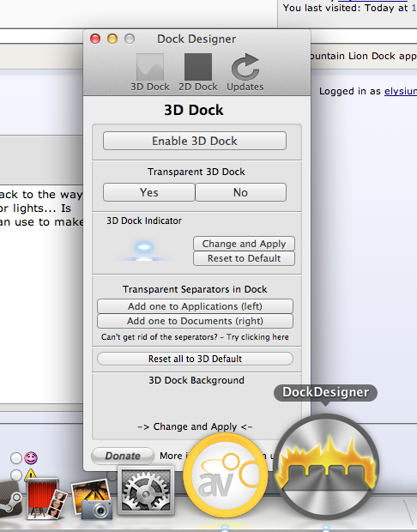Open System Preferences gear in Dock
Viewport: 417px width, 532px height.
146,491
